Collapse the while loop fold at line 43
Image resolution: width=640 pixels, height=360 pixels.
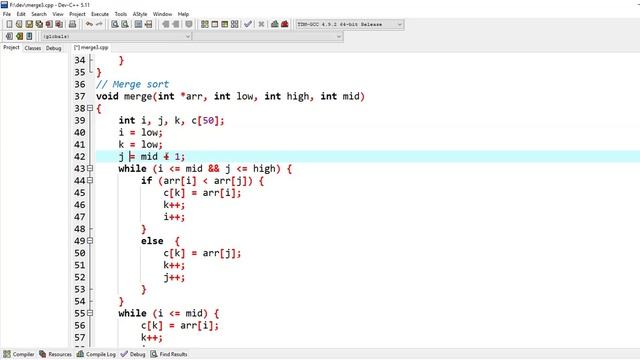(x=90, y=168)
